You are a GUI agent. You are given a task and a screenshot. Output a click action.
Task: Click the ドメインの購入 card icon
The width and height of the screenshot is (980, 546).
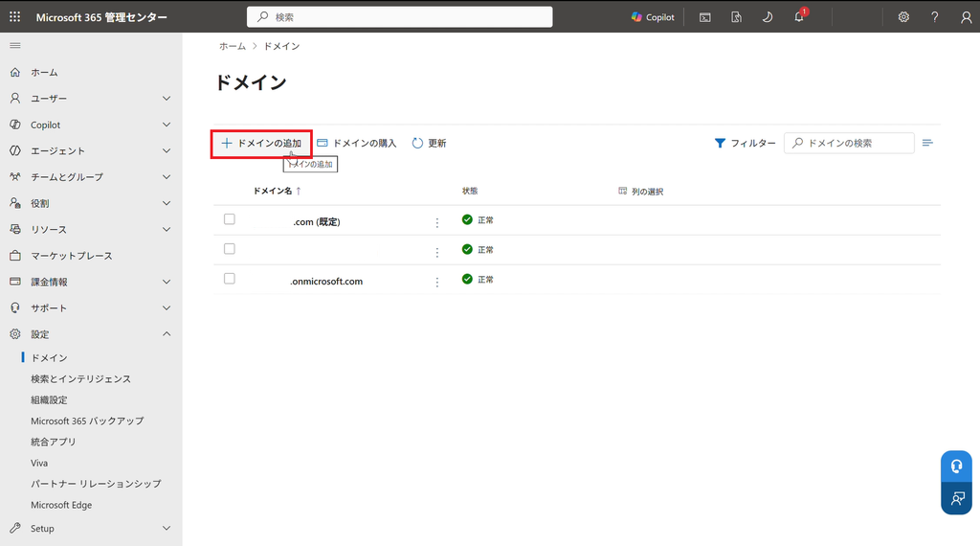(x=323, y=143)
